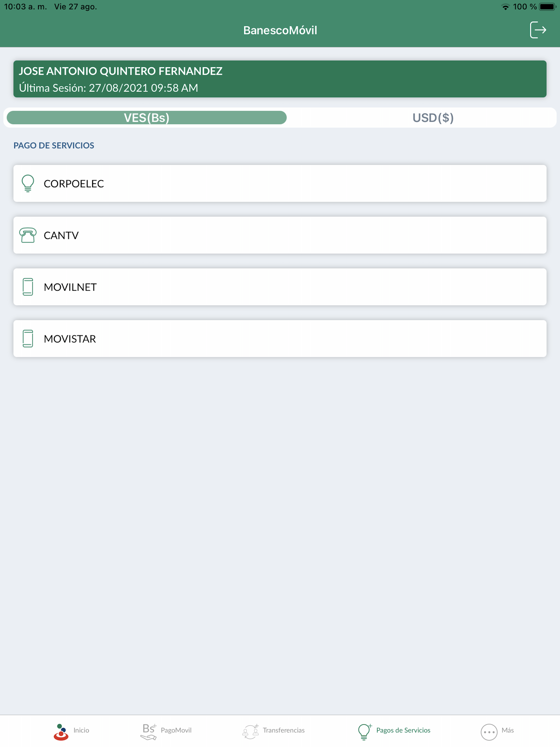Log out using the exit arrow icon
560x747 pixels.
click(x=538, y=30)
